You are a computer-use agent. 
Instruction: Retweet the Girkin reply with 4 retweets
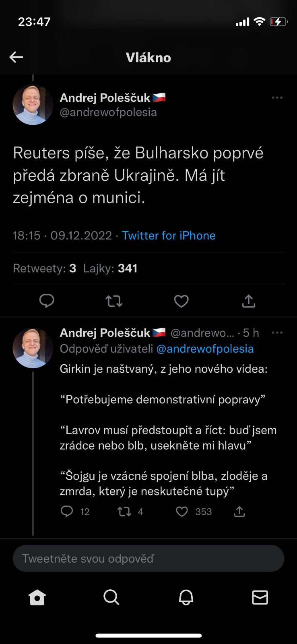pos(124,512)
